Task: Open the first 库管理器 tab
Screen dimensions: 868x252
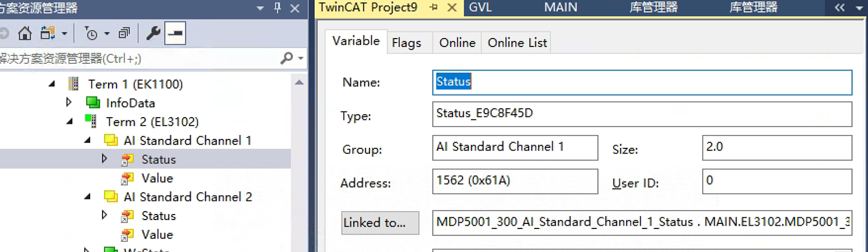Action: 654,7
